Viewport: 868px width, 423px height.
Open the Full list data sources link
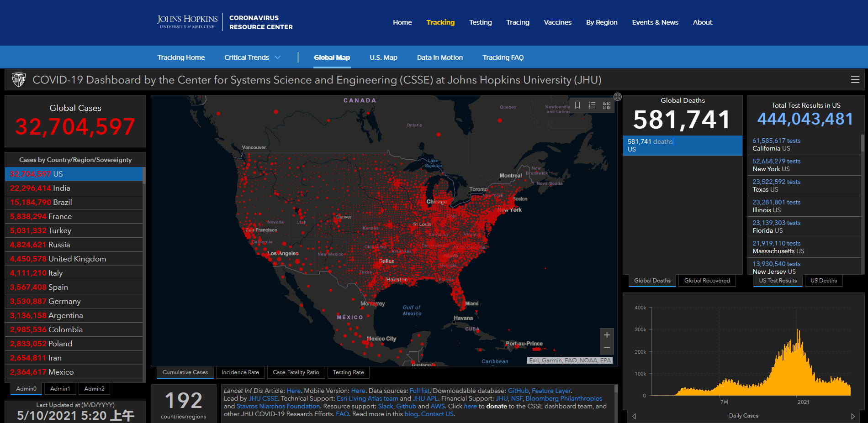coord(419,391)
